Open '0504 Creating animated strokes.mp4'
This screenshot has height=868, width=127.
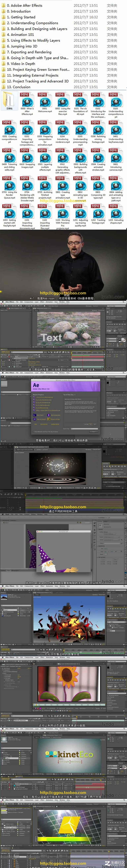coord(98,160)
